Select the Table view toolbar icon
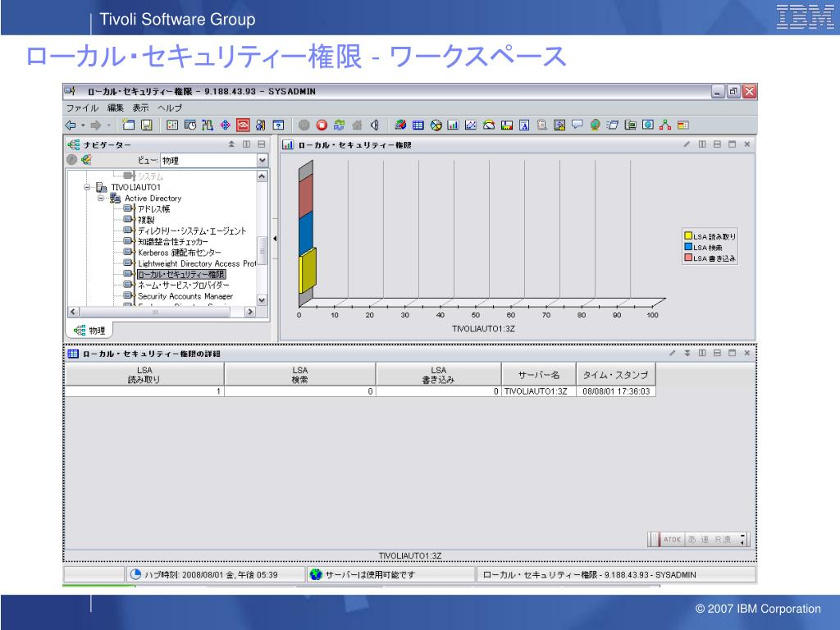The height and width of the screenshot is (630, 840). click(x=418, y=125)
